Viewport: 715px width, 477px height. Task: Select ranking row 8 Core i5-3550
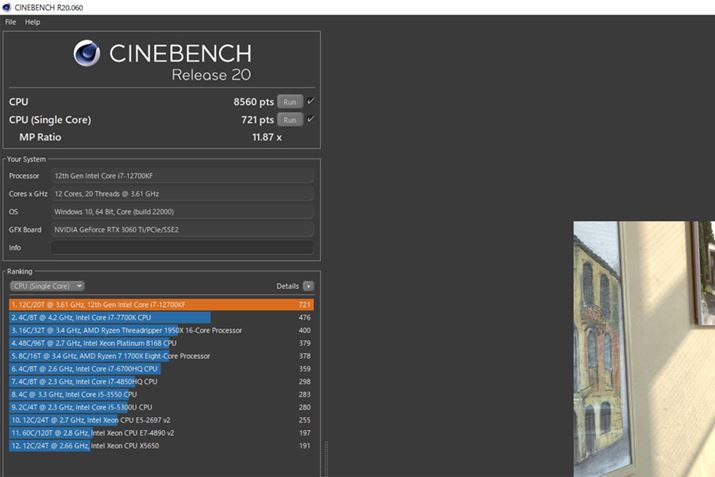161,394
